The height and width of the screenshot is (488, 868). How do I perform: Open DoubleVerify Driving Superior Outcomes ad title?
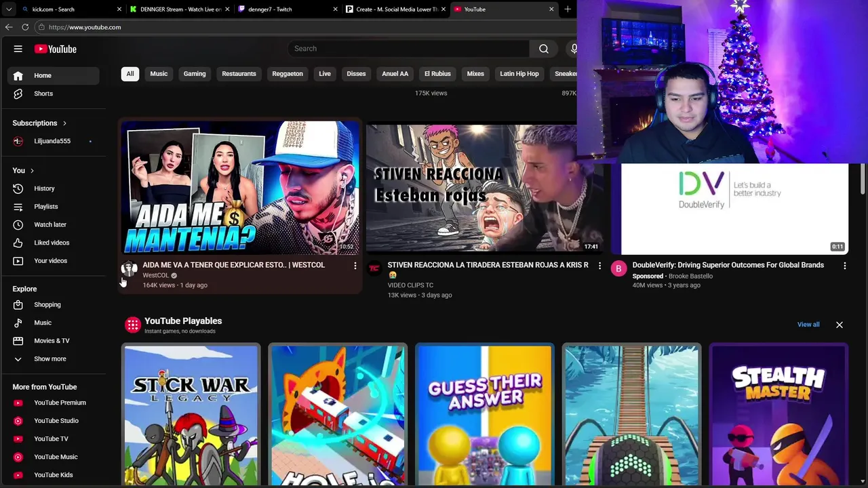(x=728, y=265)
